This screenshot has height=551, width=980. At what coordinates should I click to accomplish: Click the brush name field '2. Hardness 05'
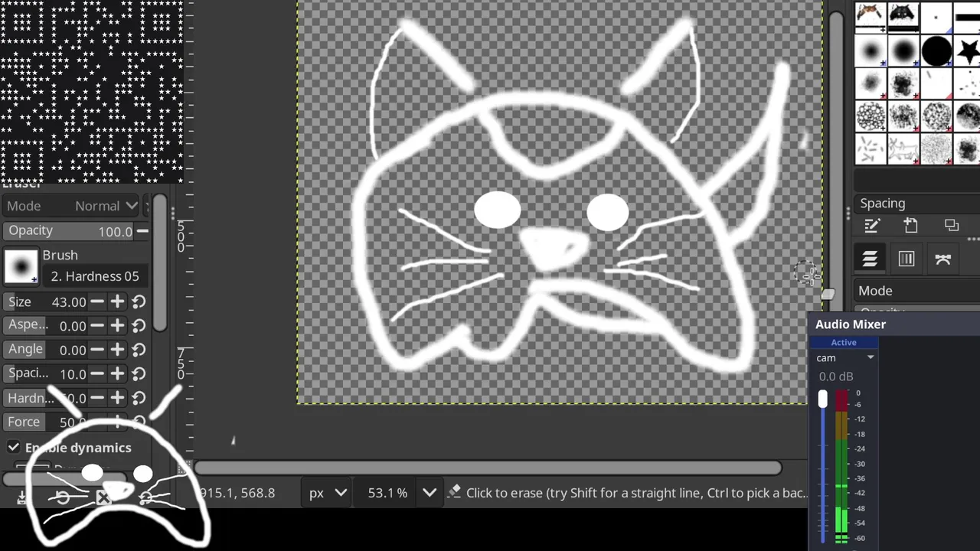(x=95, y=276)
